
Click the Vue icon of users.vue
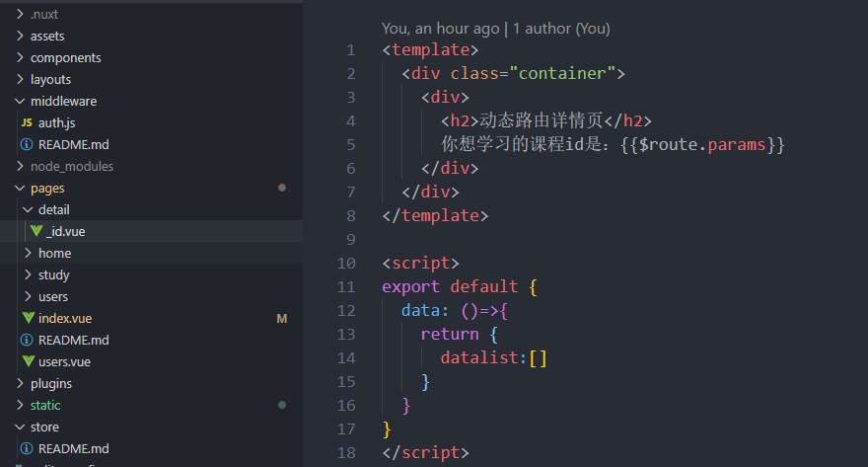coord(29,361)
